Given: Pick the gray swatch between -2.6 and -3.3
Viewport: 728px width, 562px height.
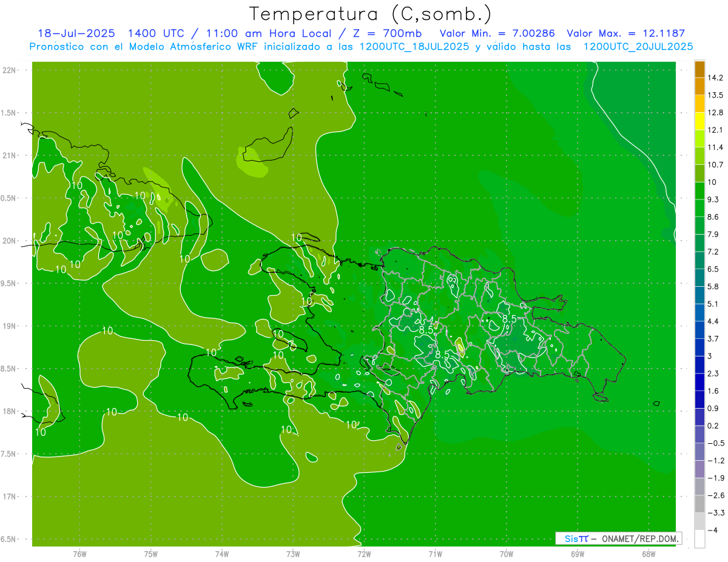Looking at the screenshot, I should pyautogui.click(x=699, y=504).
